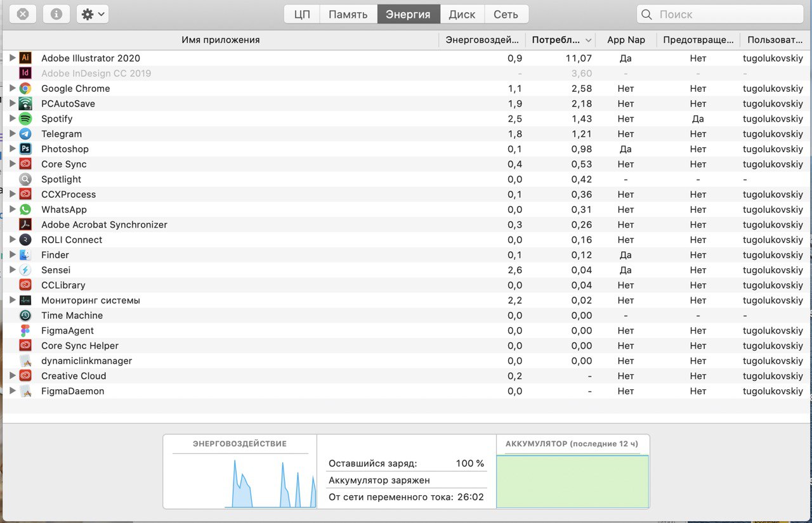Click the FigmaAgent icon
Screen dimensions: 812x523
(25, 330)
